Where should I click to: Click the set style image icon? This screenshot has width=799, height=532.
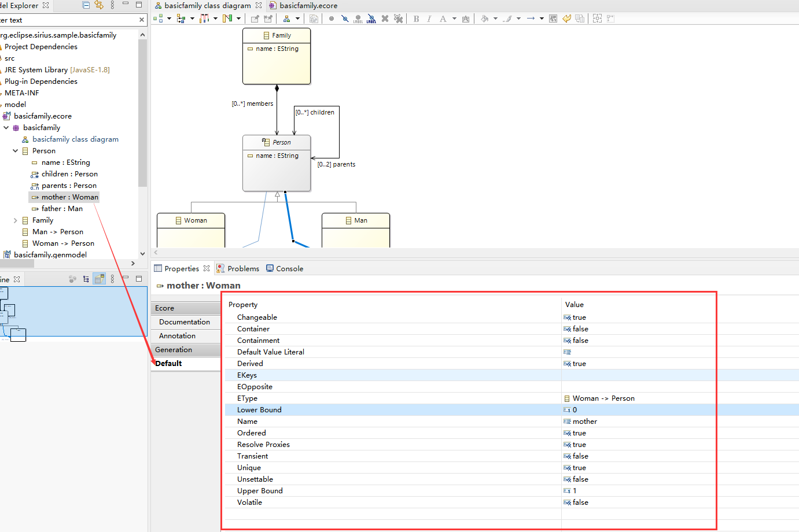pyautogui.click(x=553, y=19)
